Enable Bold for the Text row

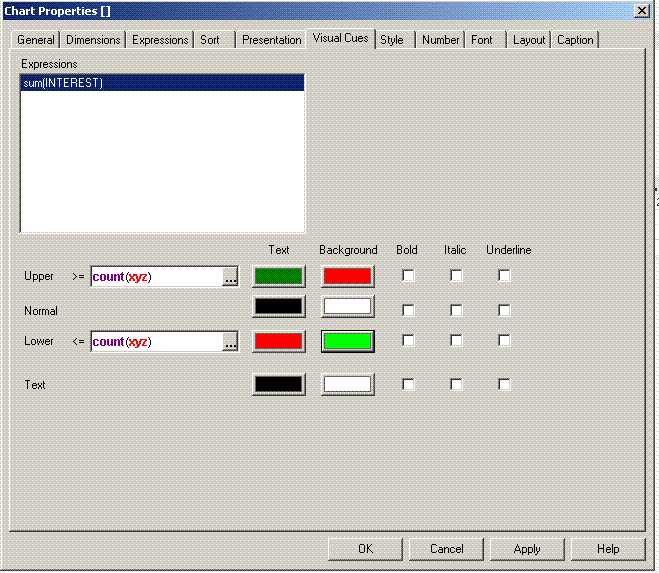coord(408,384)
